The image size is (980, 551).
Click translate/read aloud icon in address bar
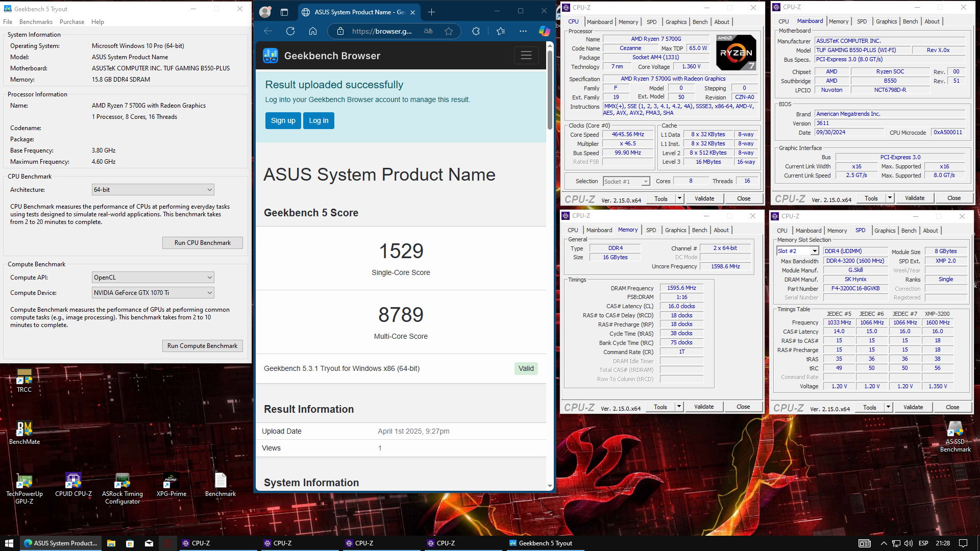coord(428,31)
